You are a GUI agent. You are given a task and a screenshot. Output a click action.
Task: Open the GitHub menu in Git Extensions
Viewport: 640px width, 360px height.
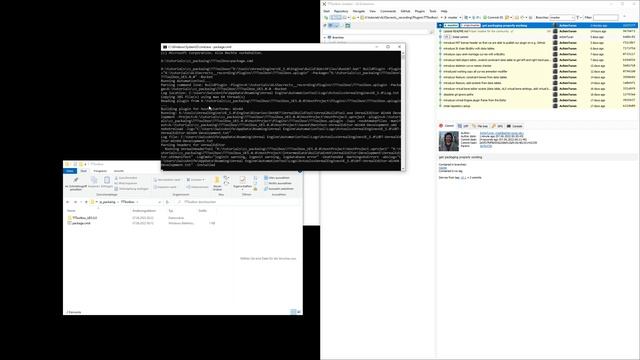tap(405, 11)
